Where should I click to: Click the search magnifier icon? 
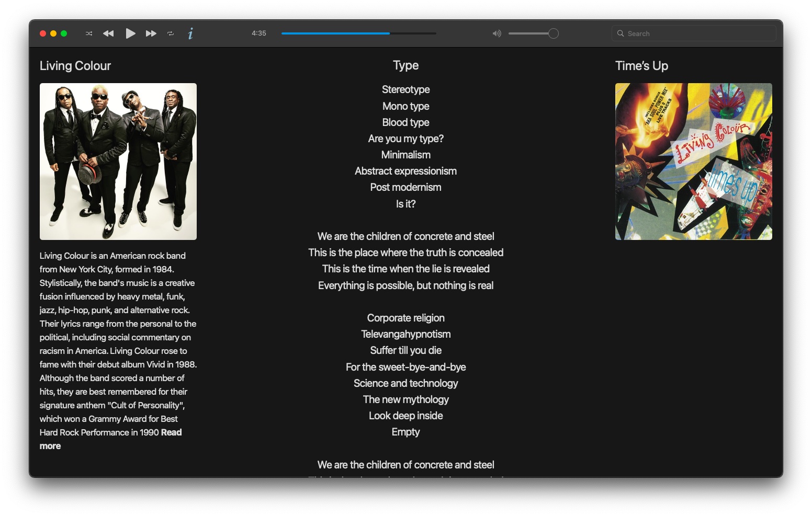click(x=621, y=33)
